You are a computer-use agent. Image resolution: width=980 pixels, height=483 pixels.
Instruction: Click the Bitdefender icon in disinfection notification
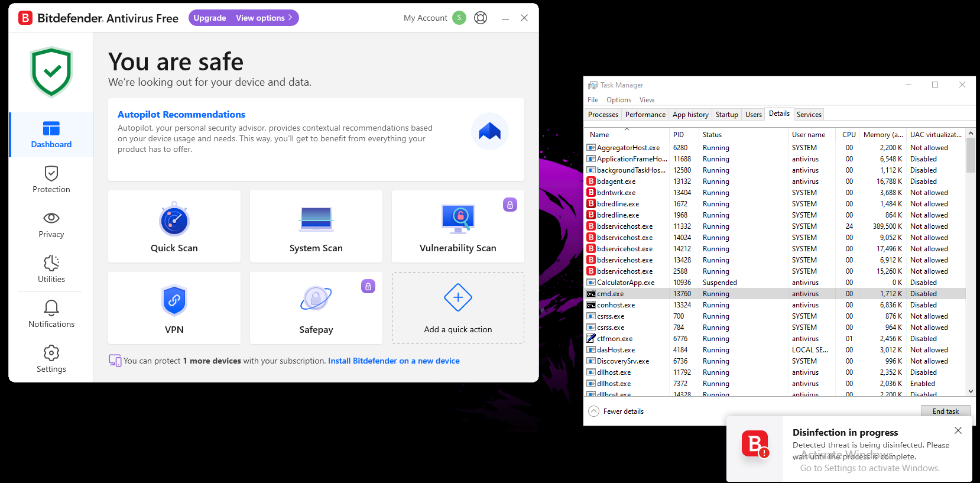(755, 444)
